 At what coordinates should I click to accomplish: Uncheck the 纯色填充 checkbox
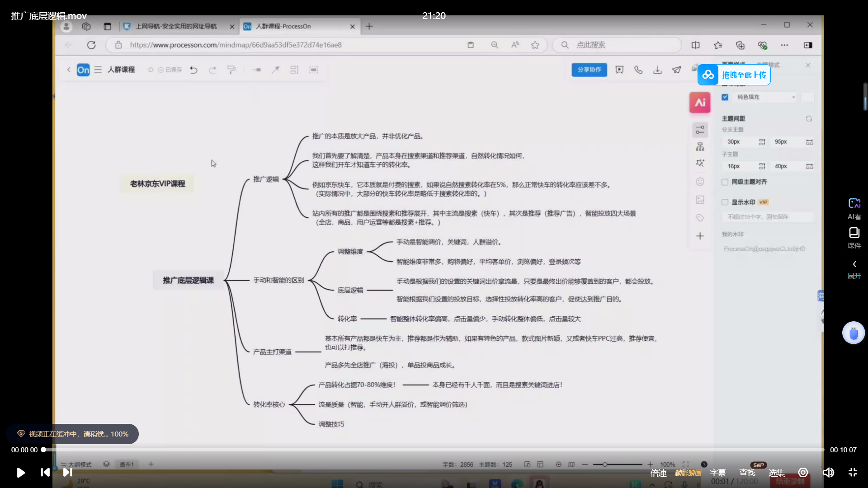(x=725, y=97)
